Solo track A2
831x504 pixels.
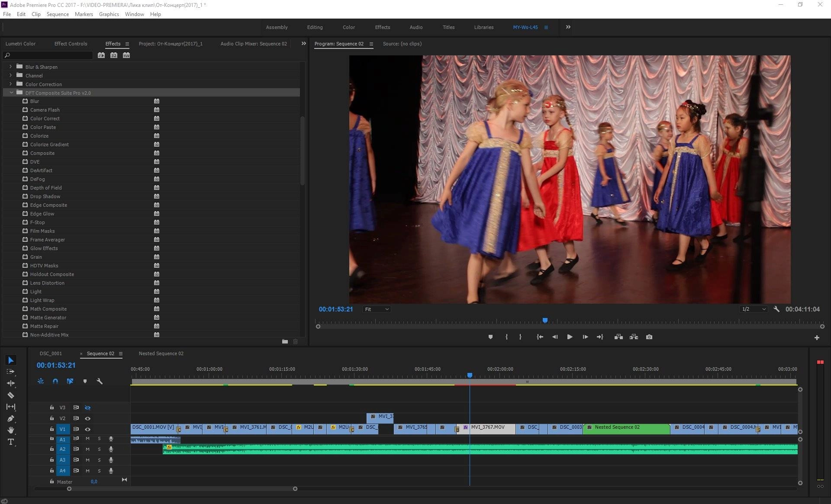99,449
